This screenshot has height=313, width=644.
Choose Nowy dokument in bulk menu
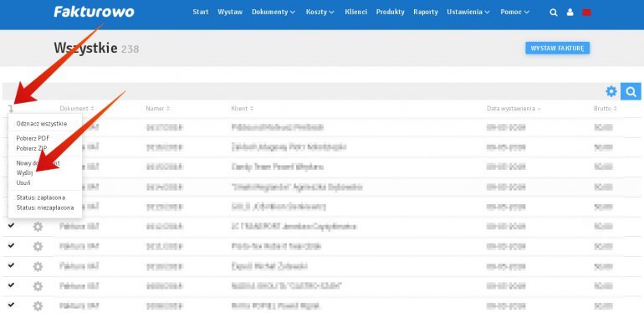pyautogui.click(x=38, y=163)
